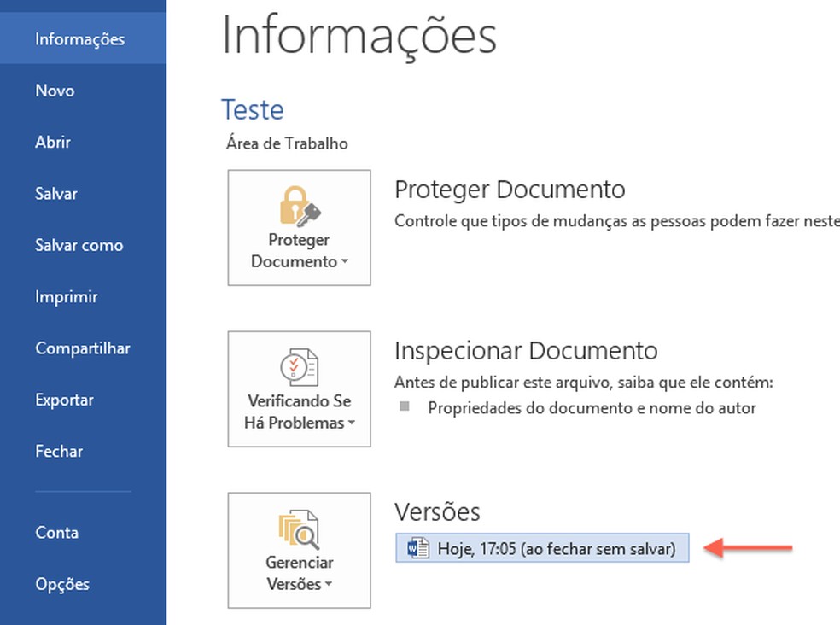The height and width of the screenshot is (625, 840).
Task: Choose Salvar from the backstage menu
Action: tap(56, 194)
